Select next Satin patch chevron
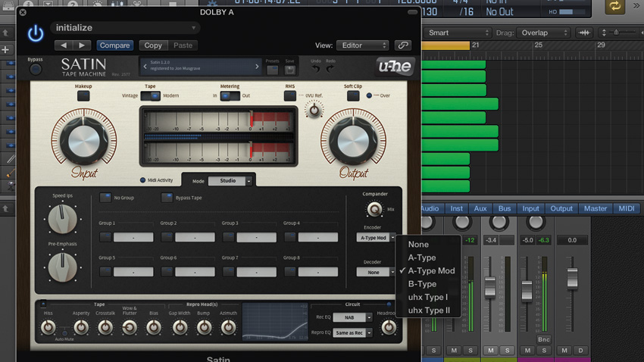This screenshot has width=644, height=362. click(257, 66)
